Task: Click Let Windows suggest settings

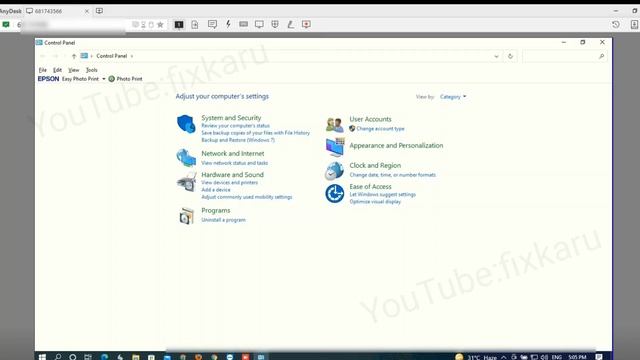Action: click(x=382, y=194)
